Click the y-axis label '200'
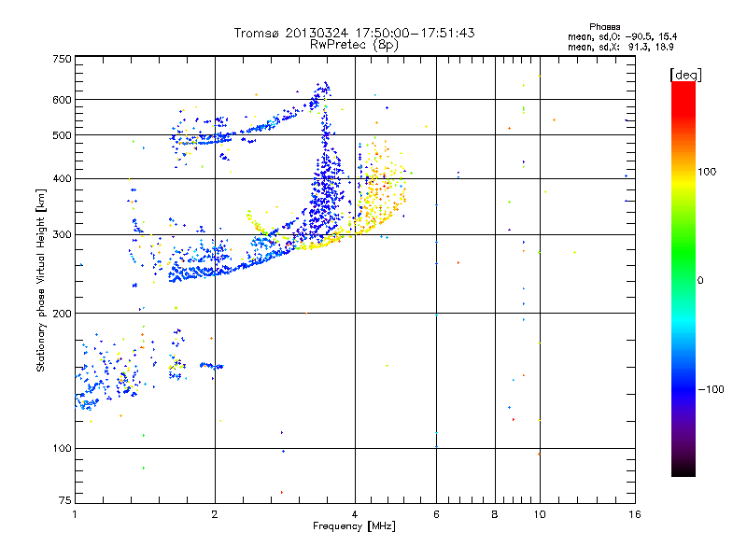 point(62,314)
